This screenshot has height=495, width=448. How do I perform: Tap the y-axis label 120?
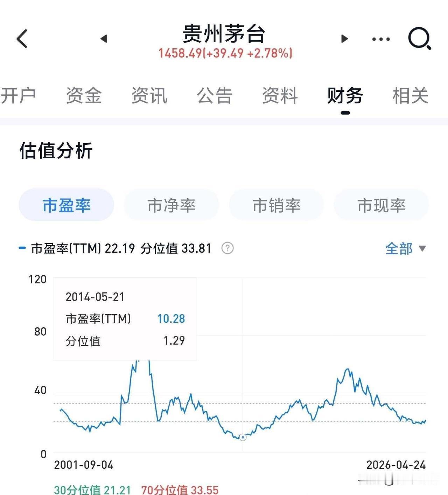(x=37, y=280)
